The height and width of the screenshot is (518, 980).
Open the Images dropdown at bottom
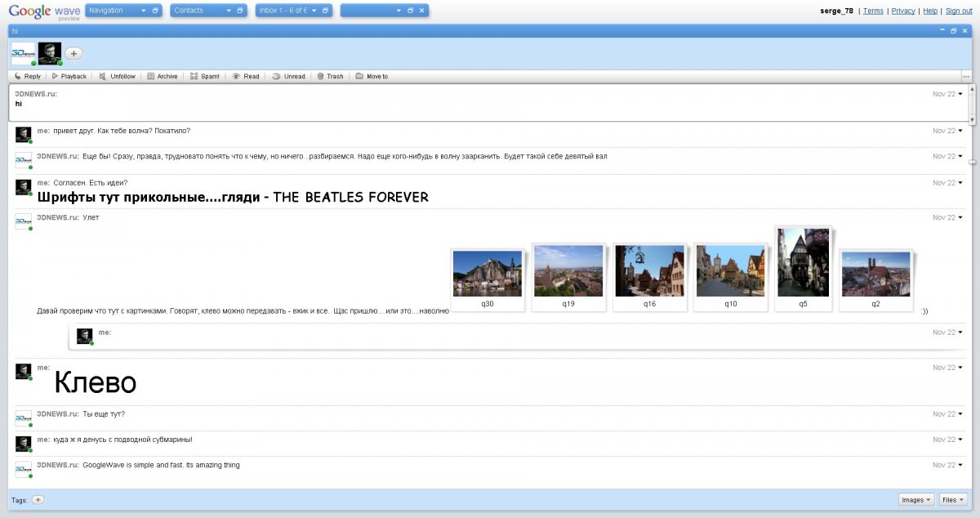(x=916, y=499)
